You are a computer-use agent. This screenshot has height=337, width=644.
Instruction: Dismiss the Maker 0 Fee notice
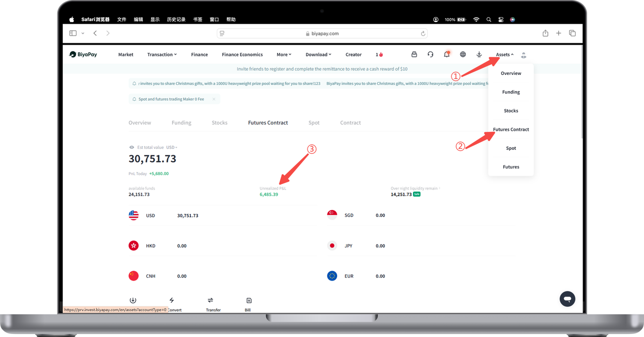click(x=214, y=99)
